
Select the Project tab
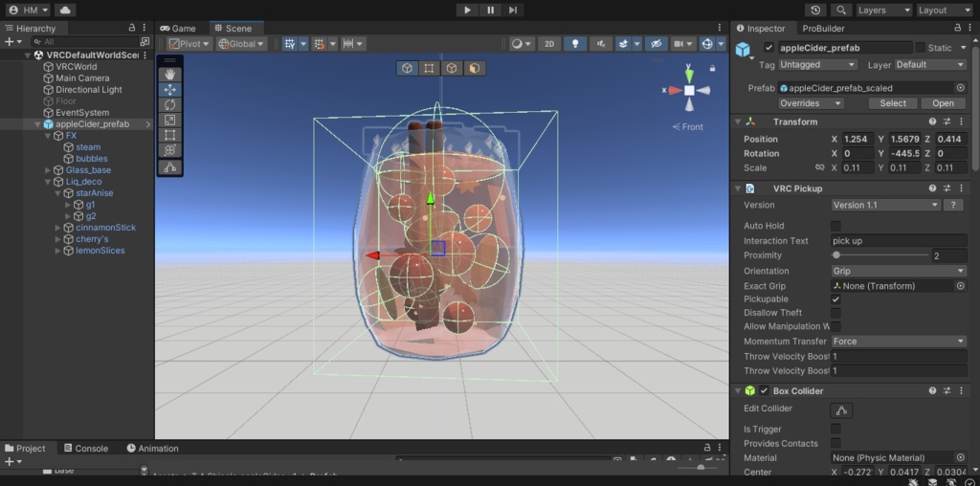[x=26, y=448]
